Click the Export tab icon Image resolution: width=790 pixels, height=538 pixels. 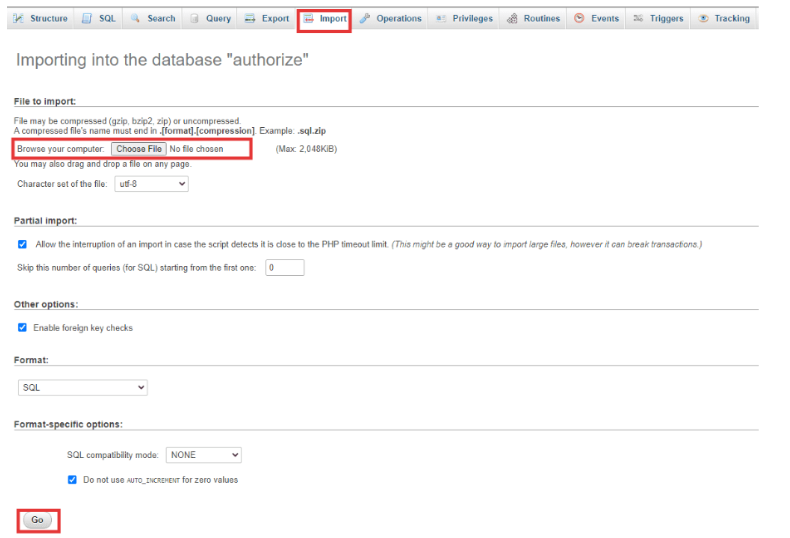[x=250, y=18]
